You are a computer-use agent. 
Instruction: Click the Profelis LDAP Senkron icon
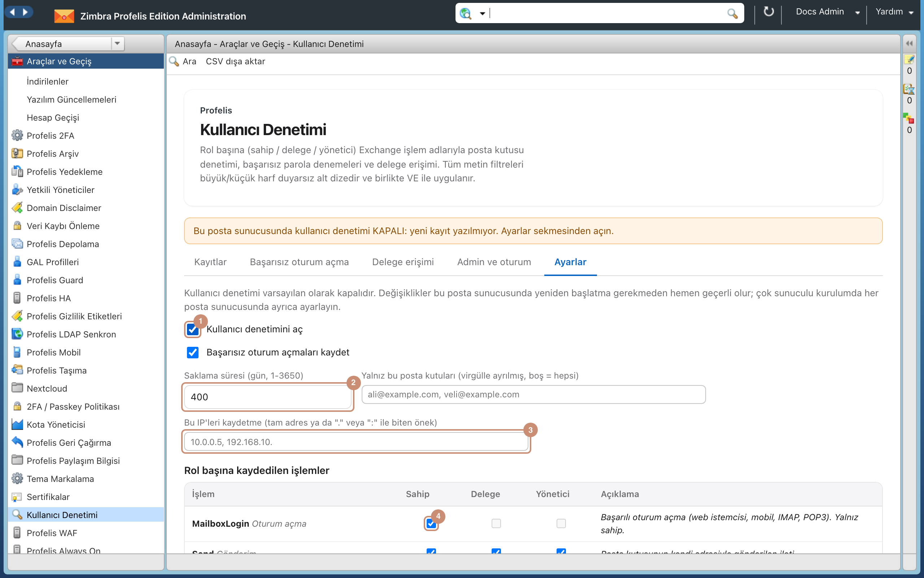17,334
